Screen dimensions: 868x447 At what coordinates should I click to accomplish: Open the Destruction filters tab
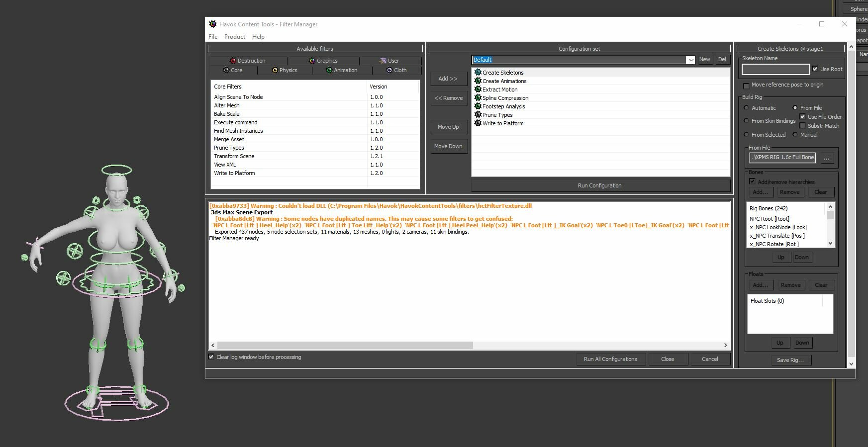pyautogui.click(x=248, y=61)
